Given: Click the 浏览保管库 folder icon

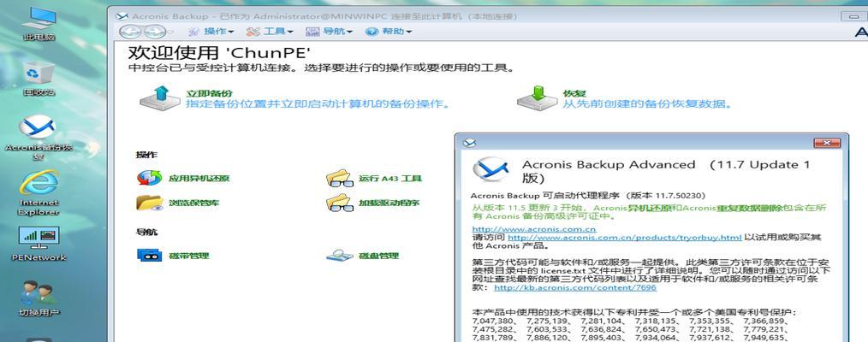Looking at the screenshot, I should pos(150,203).
